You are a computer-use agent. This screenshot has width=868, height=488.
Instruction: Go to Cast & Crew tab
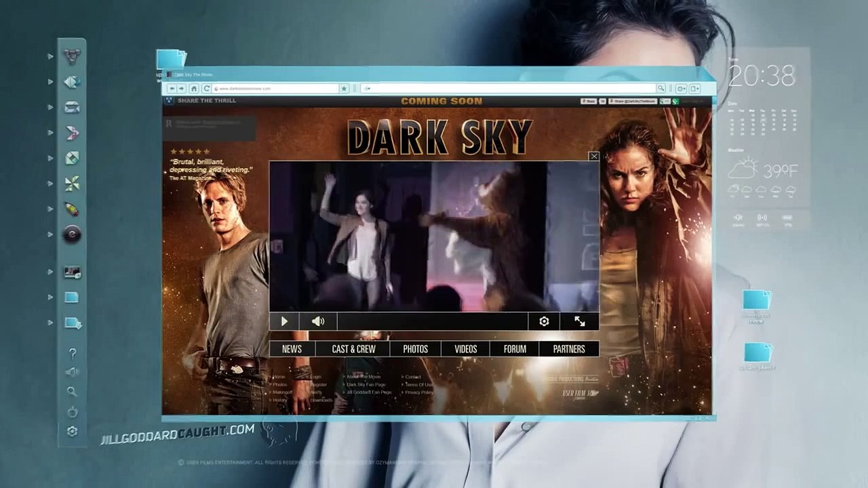tap(353, 349)
